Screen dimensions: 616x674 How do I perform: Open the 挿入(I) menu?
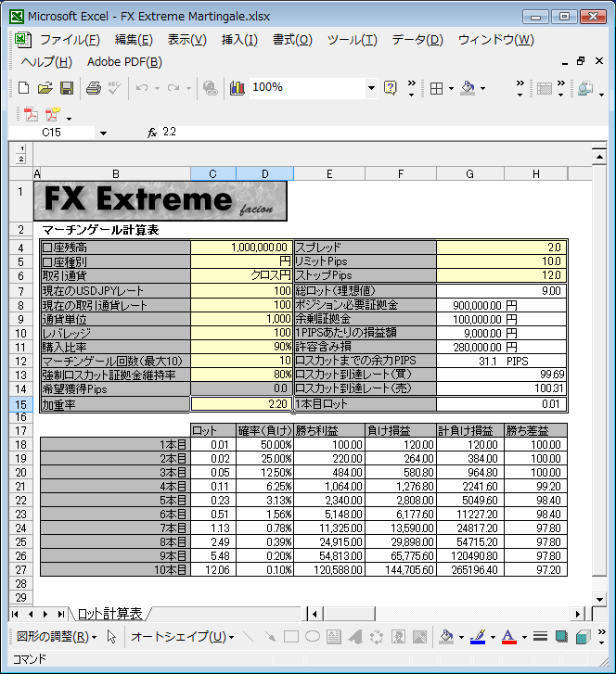pyautogui.click(x=239, y=40)
